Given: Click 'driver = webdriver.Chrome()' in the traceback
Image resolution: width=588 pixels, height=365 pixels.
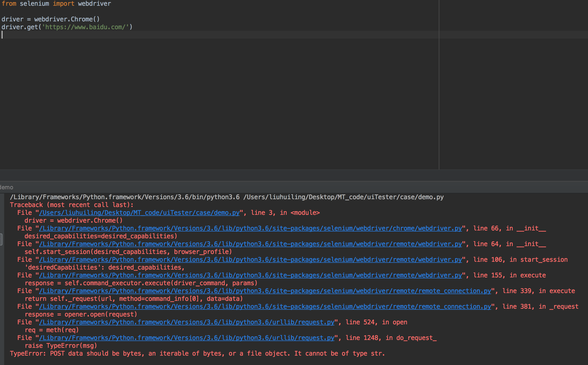Looking at the screenshot, I should [x=73, y=221].
